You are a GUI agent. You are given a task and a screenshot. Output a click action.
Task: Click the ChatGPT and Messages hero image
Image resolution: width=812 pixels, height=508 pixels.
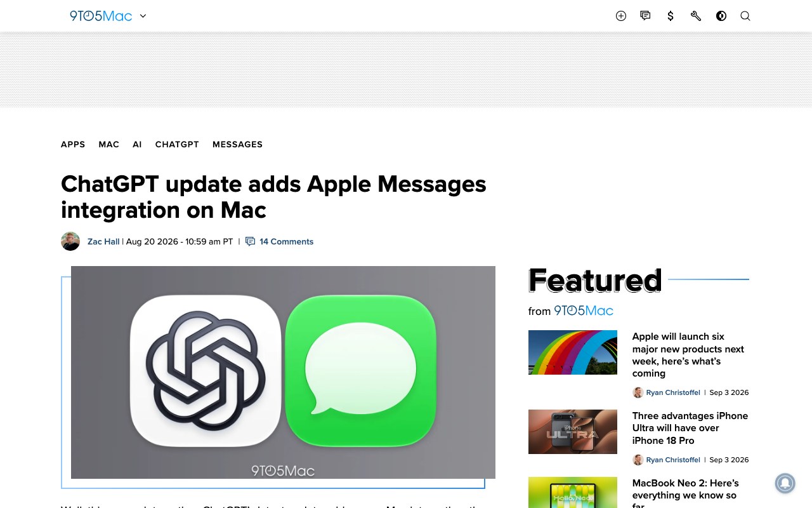(x=283, y=372)
